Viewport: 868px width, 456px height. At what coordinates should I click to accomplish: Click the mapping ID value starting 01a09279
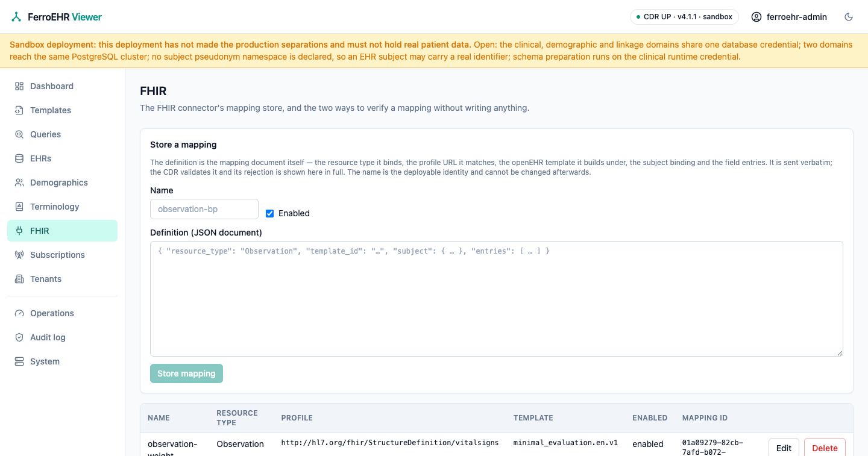[x=712, y=448]
